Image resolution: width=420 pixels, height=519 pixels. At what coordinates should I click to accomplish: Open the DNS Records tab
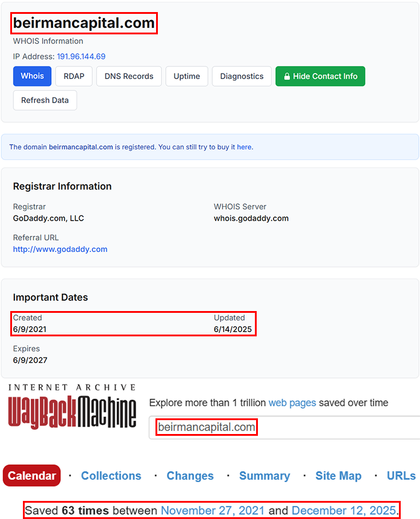coord(129,76)
